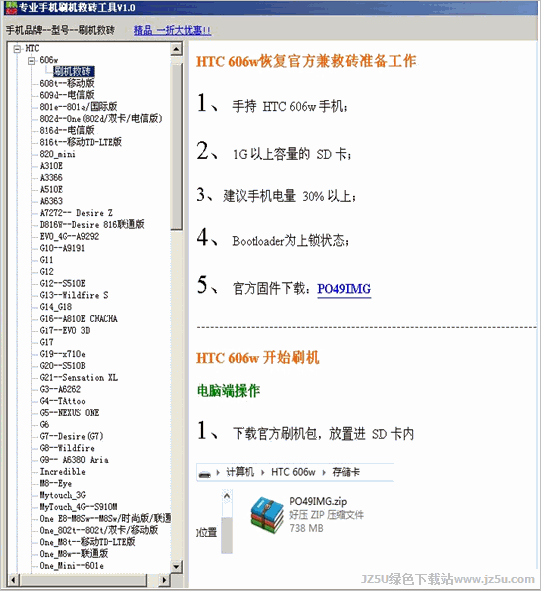The height and width of the screenshot is (591, 541).
Task: Click the app icon in the title bar
Action: coord(11,8)
